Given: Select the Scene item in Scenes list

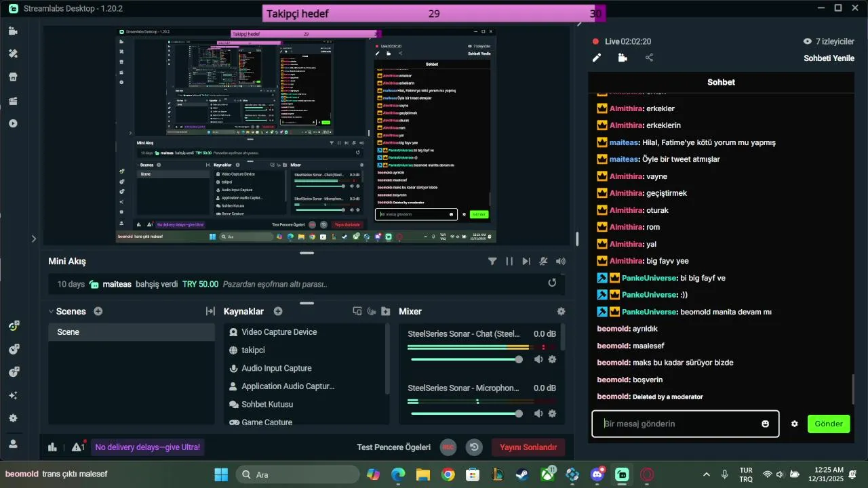Looking at the screenshot, I should pyautogui.click(x=132, y=332).
